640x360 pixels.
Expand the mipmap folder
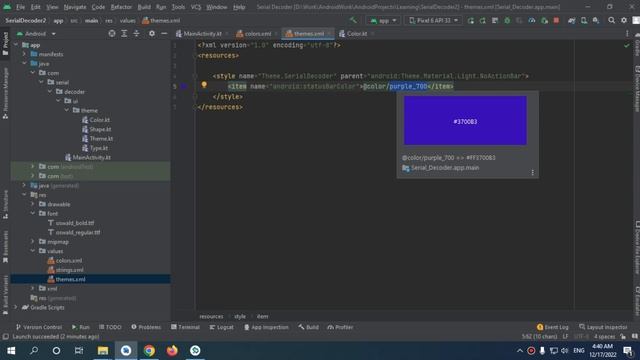[33, 241]
